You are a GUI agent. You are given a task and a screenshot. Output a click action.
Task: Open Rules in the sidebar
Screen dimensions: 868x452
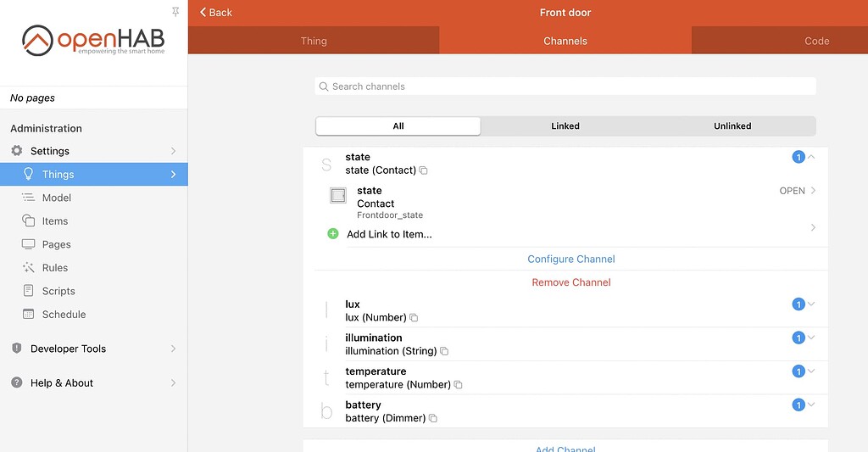click(55, 268)
